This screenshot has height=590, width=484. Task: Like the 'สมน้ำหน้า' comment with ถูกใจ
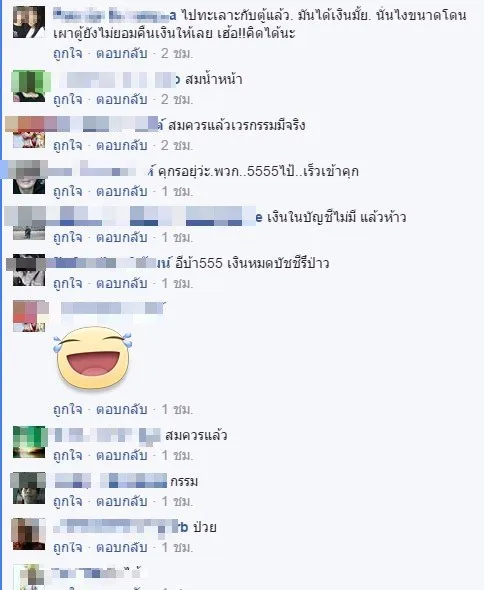click(x=67, y=99)
